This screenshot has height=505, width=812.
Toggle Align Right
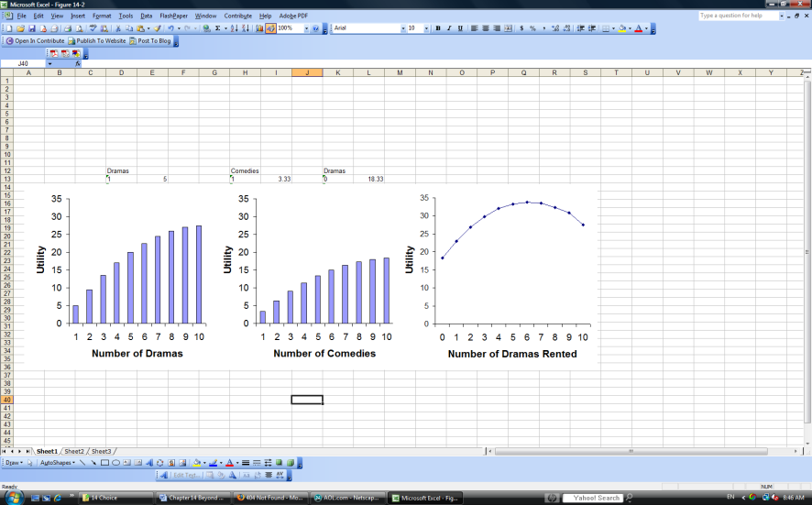coord(497,28)
